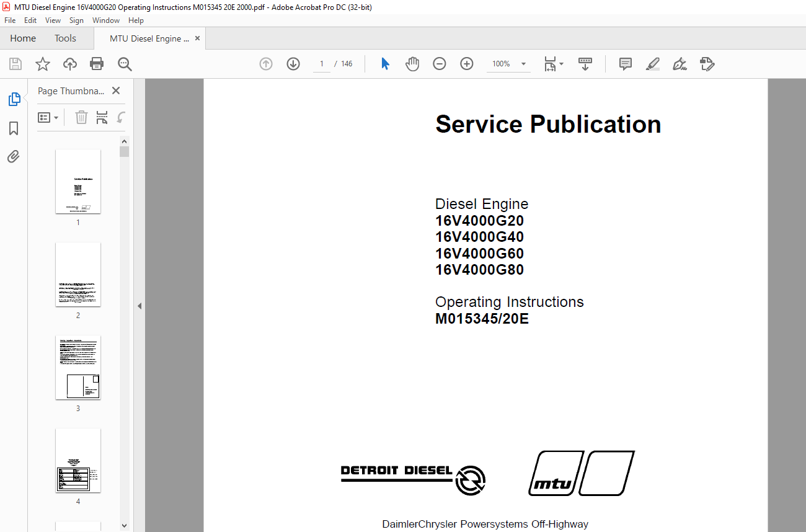Image resolution: width=806 pixels, height=532 pixels.
Task: Select page 1 thumbnail
Action: point(78,181)
